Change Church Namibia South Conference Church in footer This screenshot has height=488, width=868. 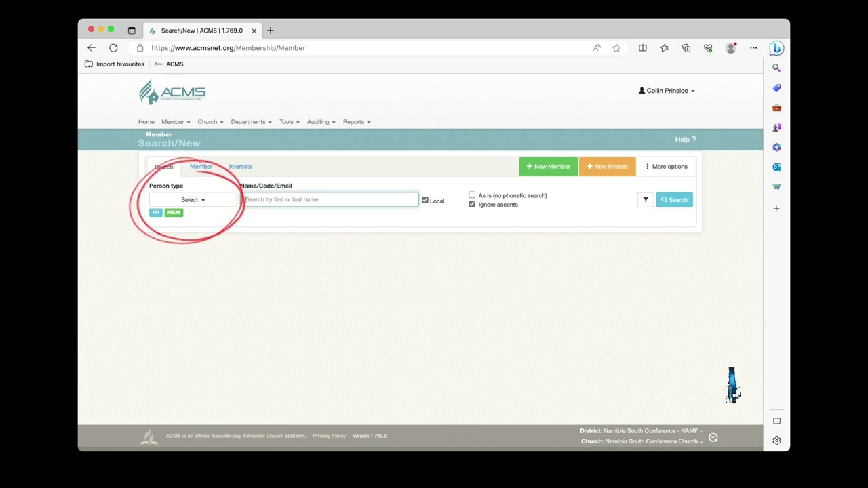pos(642,441)
